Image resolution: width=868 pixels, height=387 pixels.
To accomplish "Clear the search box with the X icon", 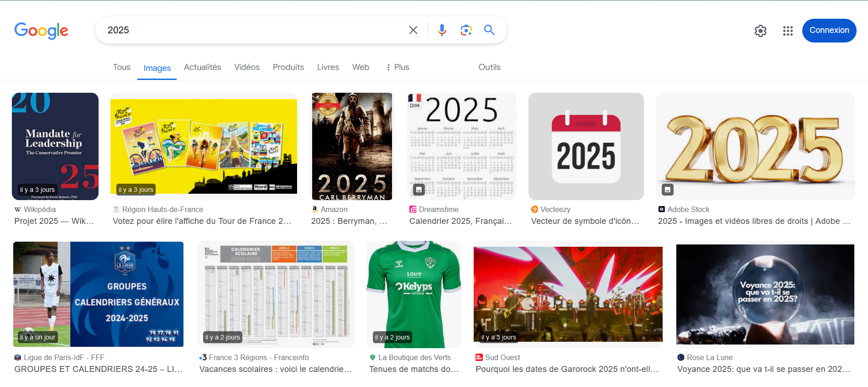I will (x=413, y=30).
